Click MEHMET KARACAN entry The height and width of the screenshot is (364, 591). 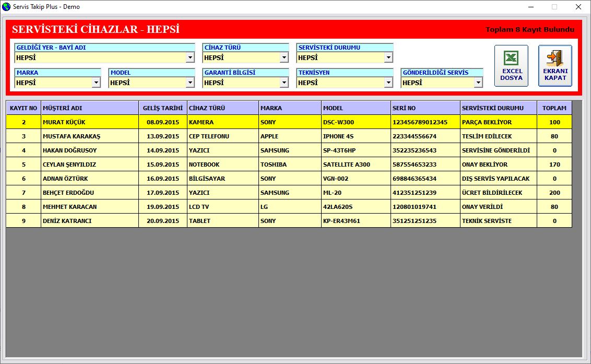point(90,207)
